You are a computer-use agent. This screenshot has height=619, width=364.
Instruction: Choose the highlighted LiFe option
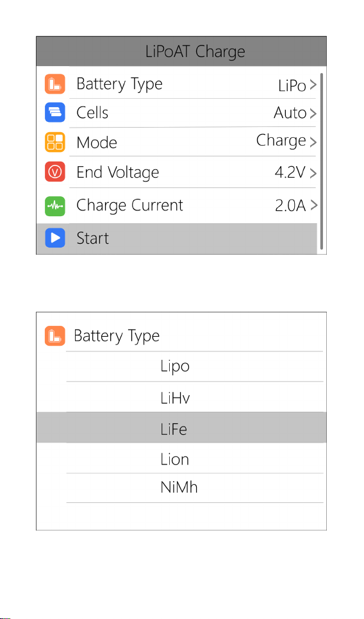click(181, 428)
